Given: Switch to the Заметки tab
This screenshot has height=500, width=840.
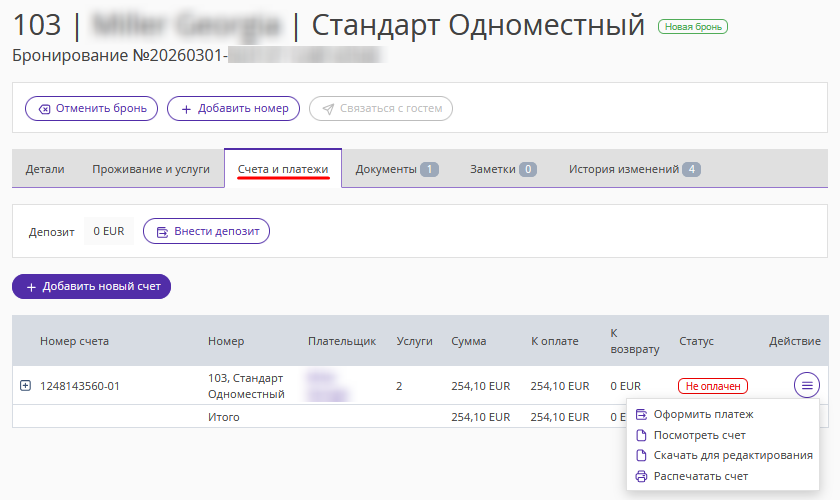Looking at the screenshot, I should point(503,169).
